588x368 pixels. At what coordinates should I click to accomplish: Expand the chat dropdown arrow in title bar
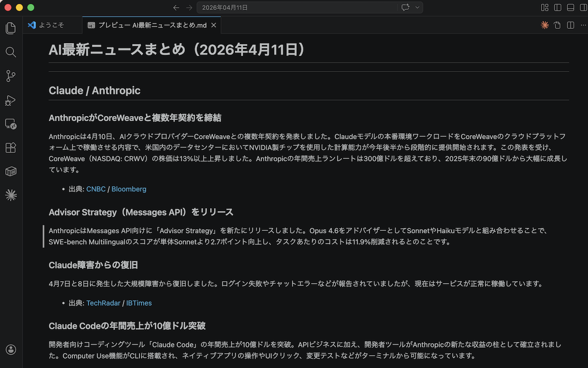tap(417, 7)
